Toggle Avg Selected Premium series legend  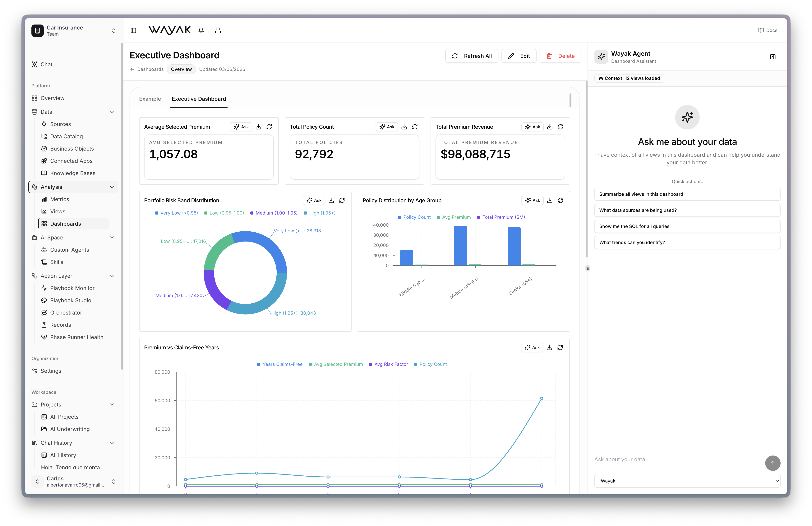(x=336, y=364)
